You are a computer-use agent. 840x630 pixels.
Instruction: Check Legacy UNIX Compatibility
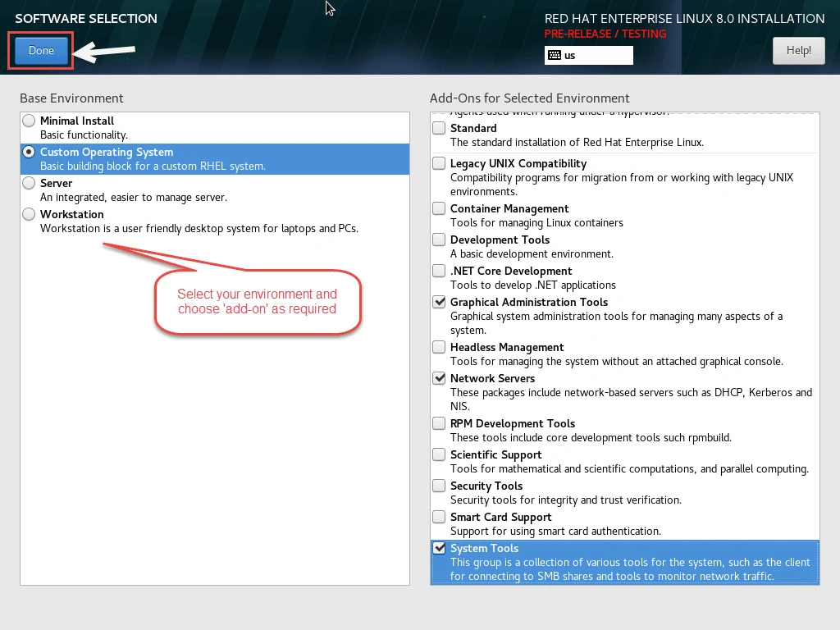(x=440, y=163)
